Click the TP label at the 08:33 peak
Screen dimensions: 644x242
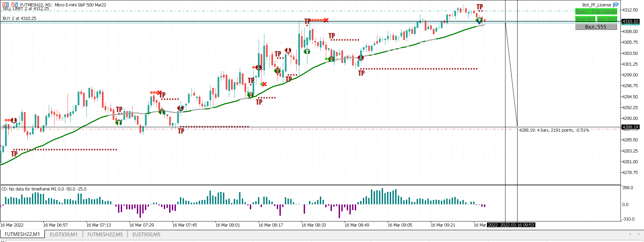pos(308,22)
